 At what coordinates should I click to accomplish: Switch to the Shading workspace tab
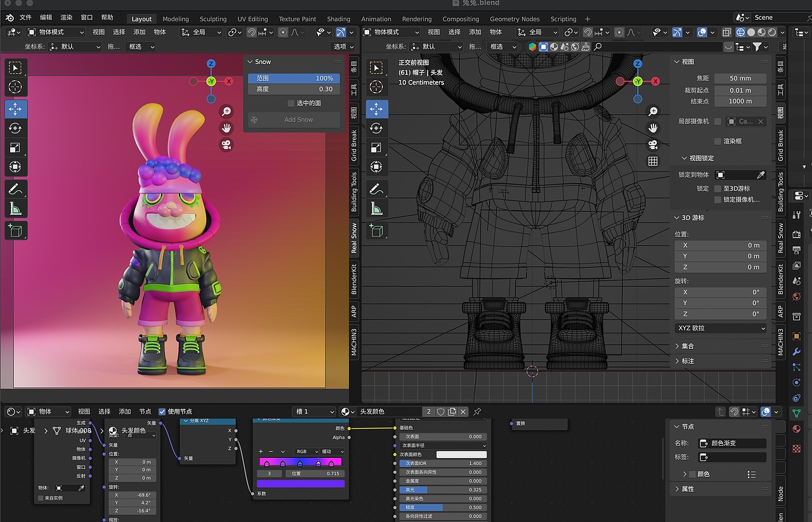coord(339,19)
